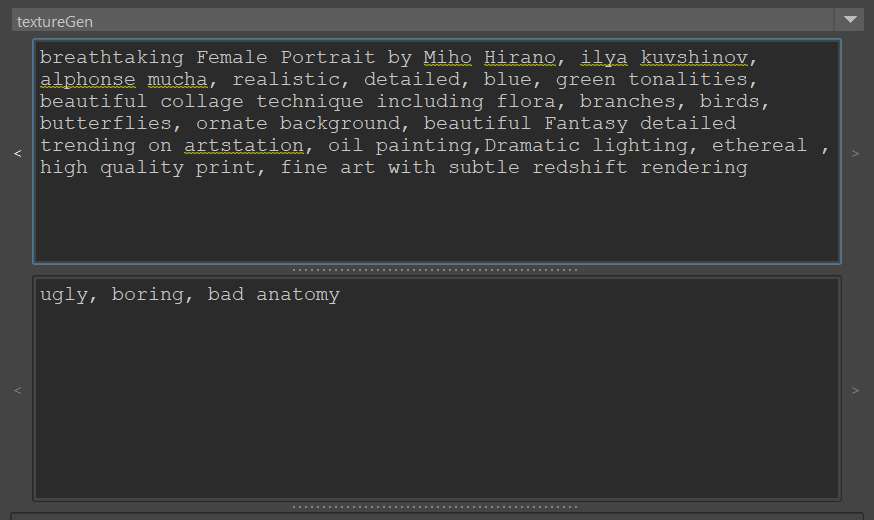Click the word "ethereal" in the prompt
Screen dimensions: 874x520
tap(759, 145)
